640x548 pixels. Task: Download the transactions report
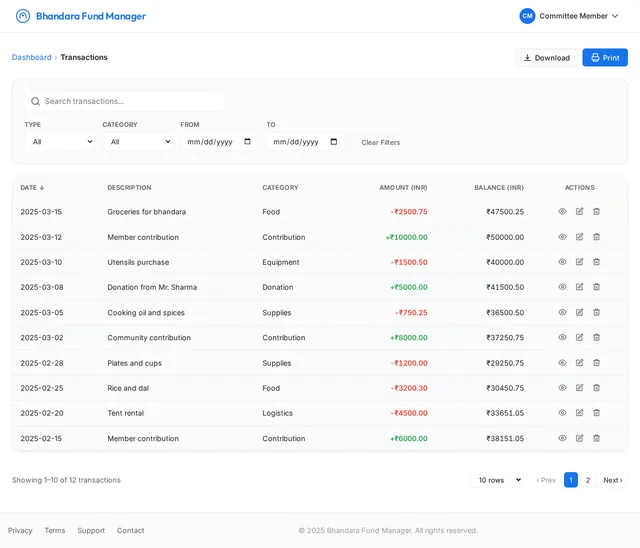click(x=547, y=58)
